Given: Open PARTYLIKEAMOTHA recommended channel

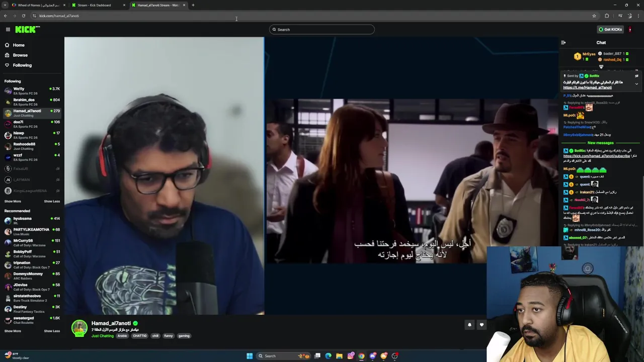Looking at the screenshot, I should [x=31, y=232].
